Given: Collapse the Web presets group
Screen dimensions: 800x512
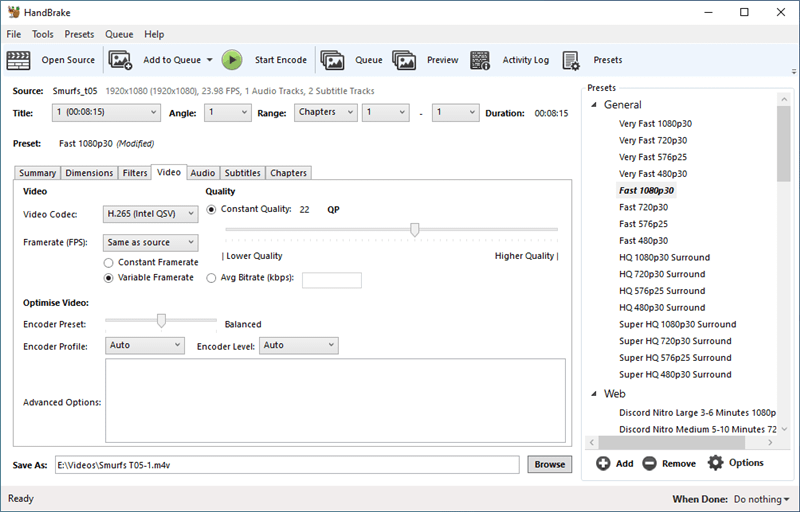Looking at the screenshot, I should pyautogui.click(x=594, y=394).
